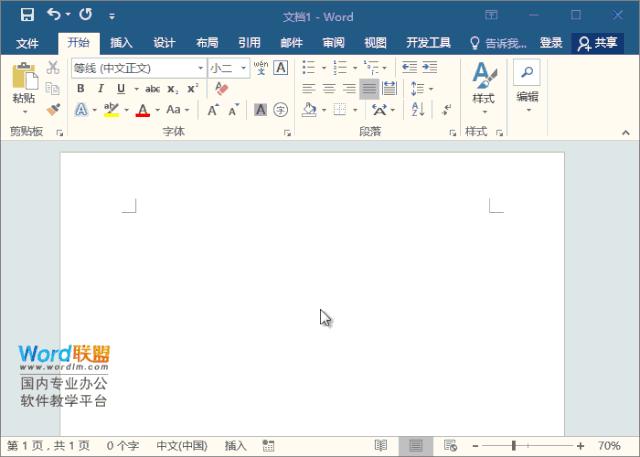Switch to the 视图 tab
This screenshot has height=457, width=640.
point(375,42)
